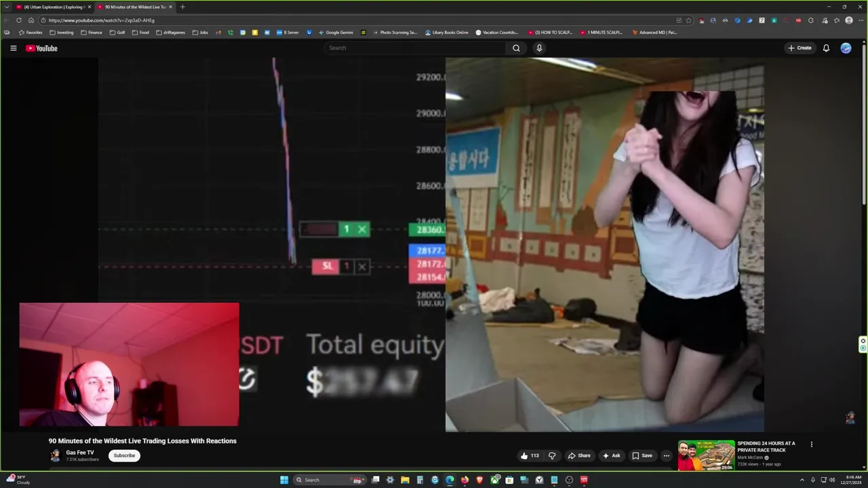Go back with the browser back arrow

click(x=7, y=20)
